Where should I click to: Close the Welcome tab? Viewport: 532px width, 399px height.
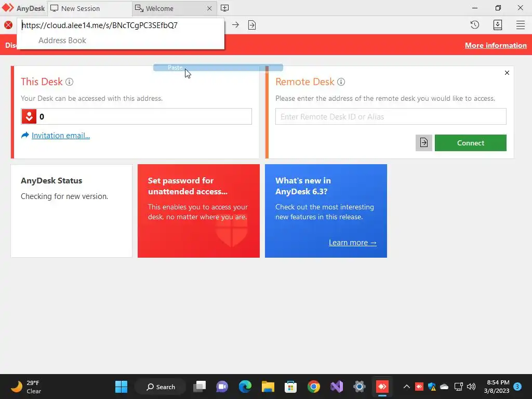point(209,8)
